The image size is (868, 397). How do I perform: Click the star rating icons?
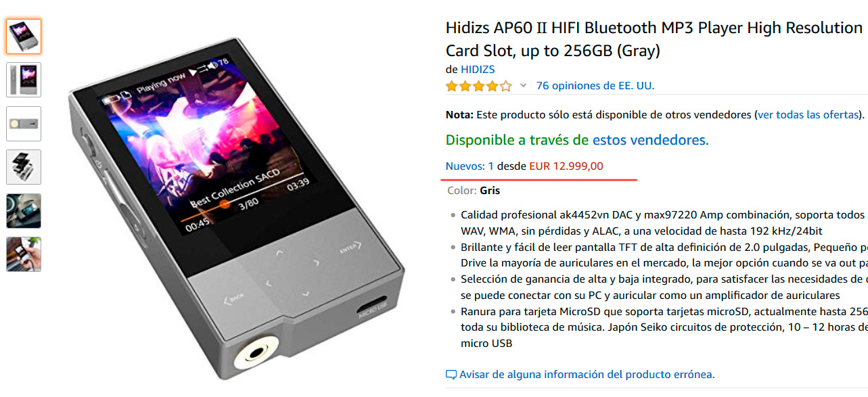pos(478,86)
